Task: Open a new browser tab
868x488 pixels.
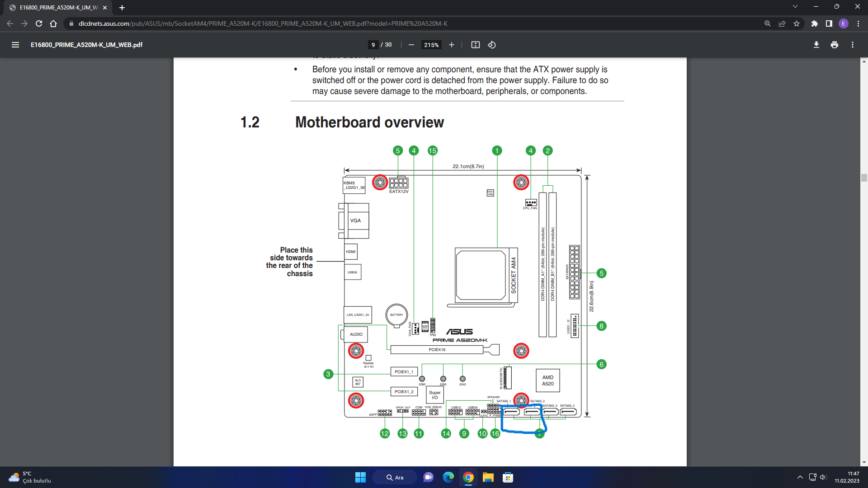Action: coord(122,8)
